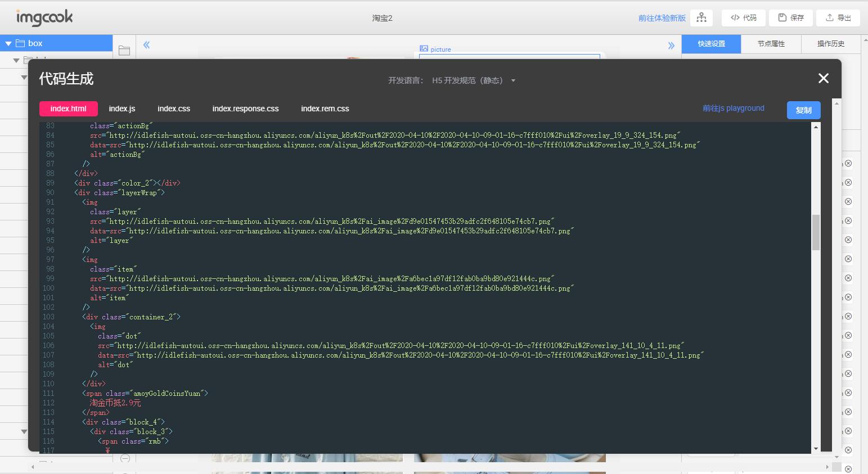Image resolution: width=868 pixels, height=474 pixels.
Task: Export using the 导出 button
Action: tap(839, 18)
